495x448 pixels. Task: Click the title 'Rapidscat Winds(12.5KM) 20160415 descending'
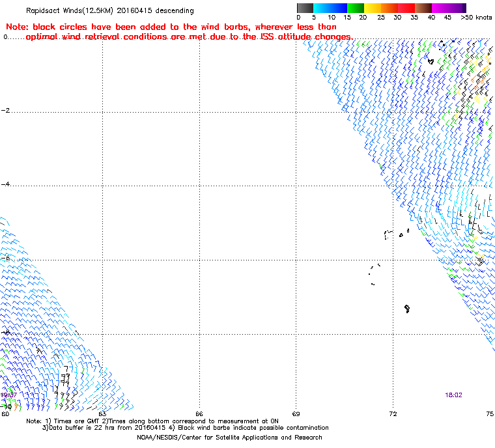(x=110, y=10)
